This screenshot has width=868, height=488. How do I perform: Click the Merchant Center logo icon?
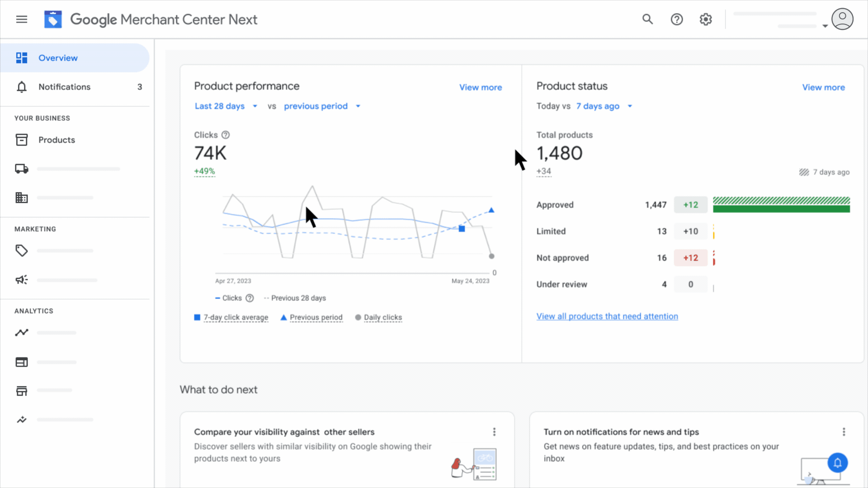point(53,19)
